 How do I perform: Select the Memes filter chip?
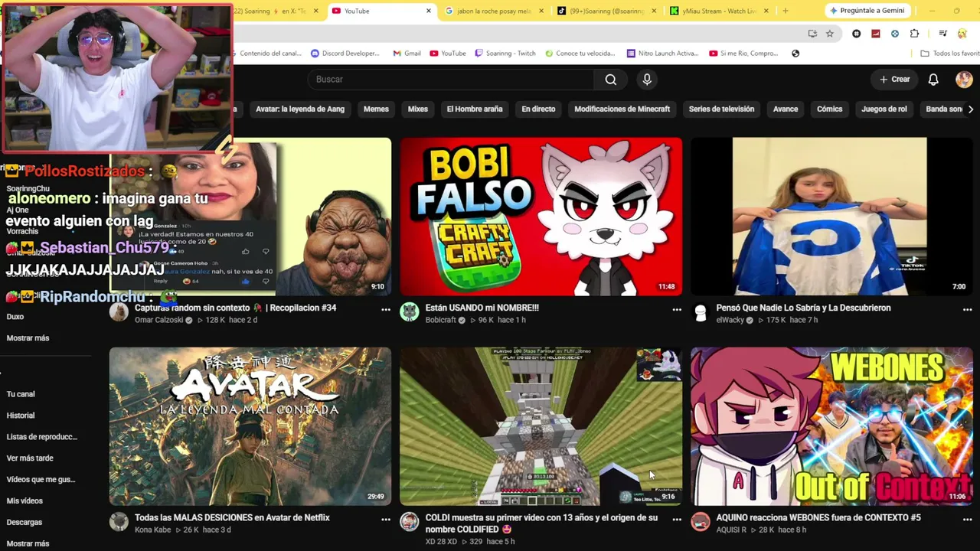point(376,109)
